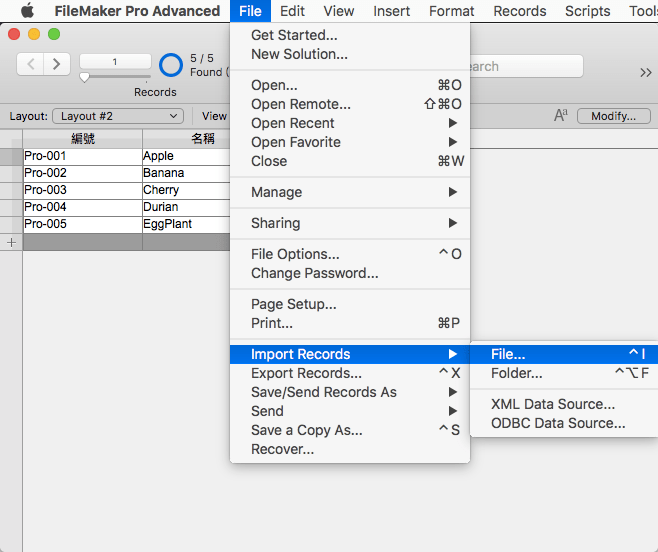Click the Aa formatting bar icon
The height and width of the screenshot is (552, 658).
click(560, 116)
